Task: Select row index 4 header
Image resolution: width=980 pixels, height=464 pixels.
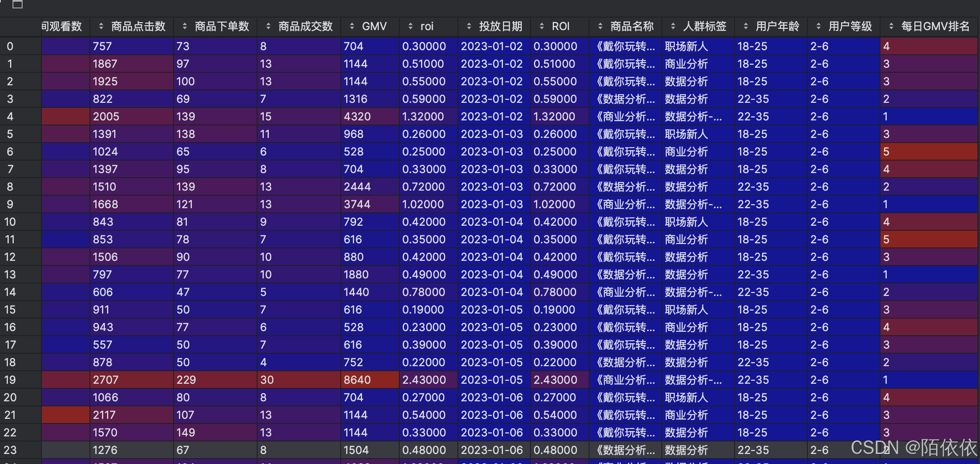Action: (x=10, y=117)
